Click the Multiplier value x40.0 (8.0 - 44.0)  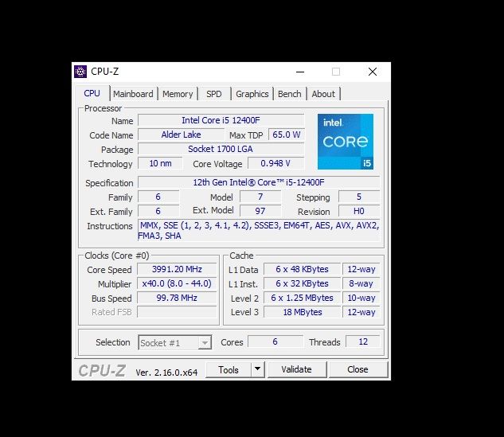[177, 283]
